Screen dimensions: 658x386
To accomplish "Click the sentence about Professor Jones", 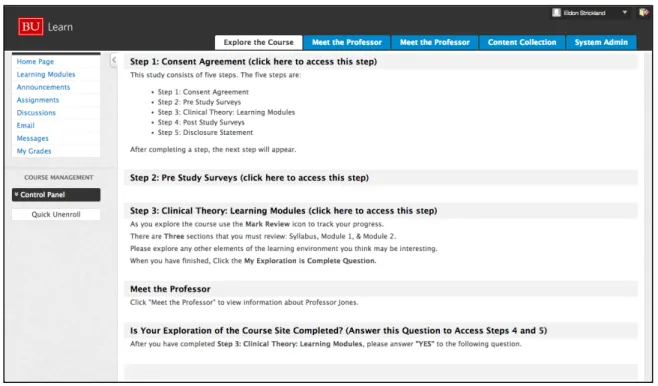I will [244, 302].
